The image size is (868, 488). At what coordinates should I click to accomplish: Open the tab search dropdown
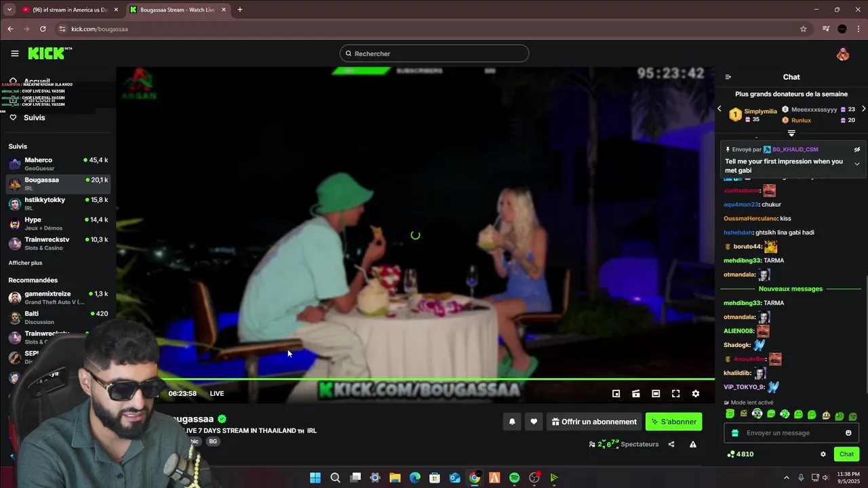(9, 9)
